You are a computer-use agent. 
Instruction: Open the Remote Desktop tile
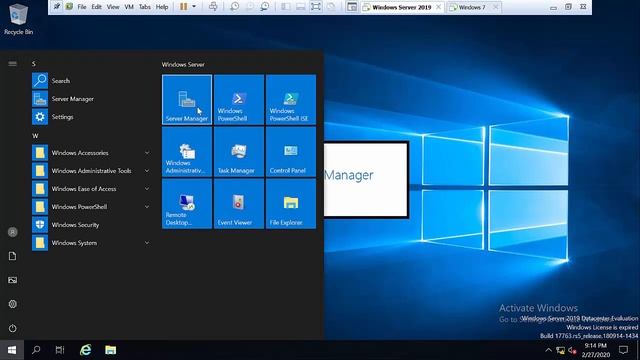click(x=187, y=204)
